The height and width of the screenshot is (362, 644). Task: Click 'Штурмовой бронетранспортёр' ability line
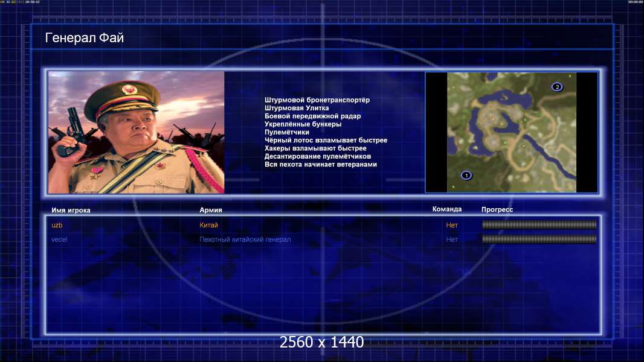click(317, 100)
